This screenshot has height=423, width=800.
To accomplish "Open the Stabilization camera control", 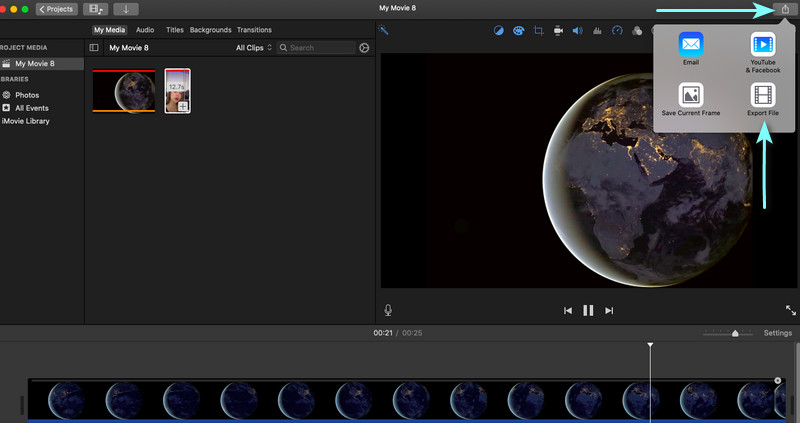I will [x=558, y=31].
